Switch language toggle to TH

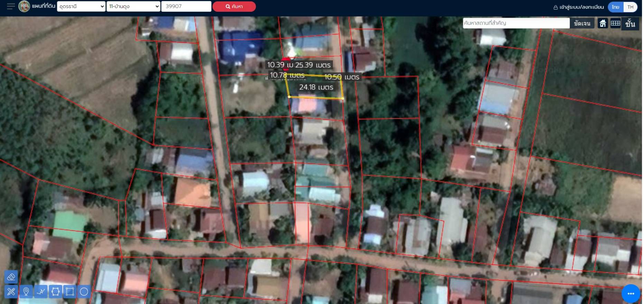(x=631, y=7)
